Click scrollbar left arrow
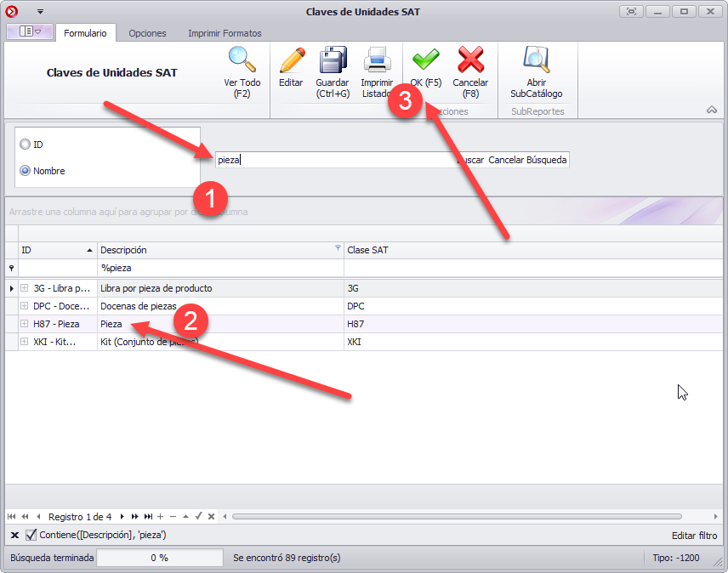This screenshot has width=728, height=573. pos(225,516)
